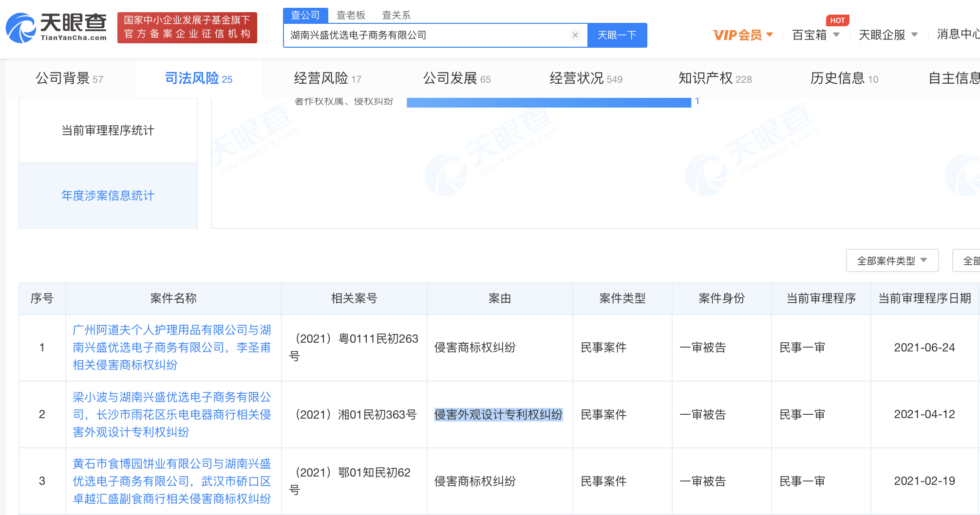This screenshot has width=980, height=515.
Task: Click the 当前审理程序日期 column header
Action: [x=924, y=298]
